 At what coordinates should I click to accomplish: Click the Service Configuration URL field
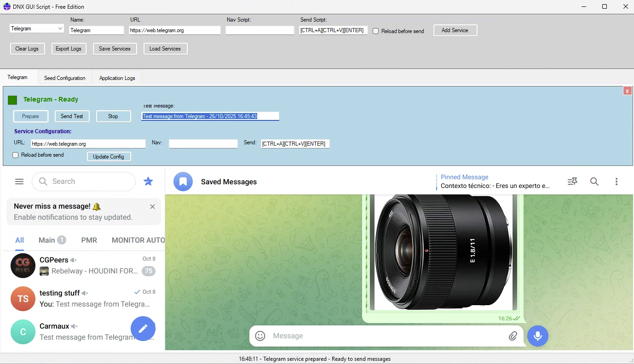coord(88,144)
